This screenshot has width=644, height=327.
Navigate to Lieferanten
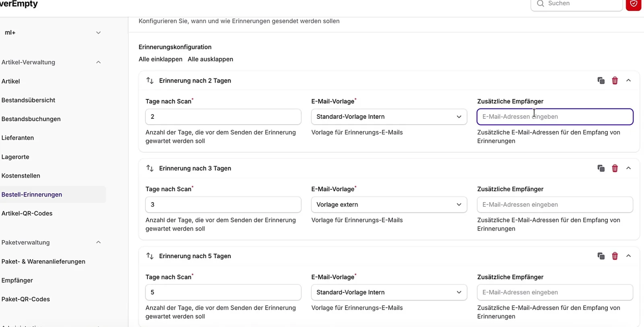(18, 138)
